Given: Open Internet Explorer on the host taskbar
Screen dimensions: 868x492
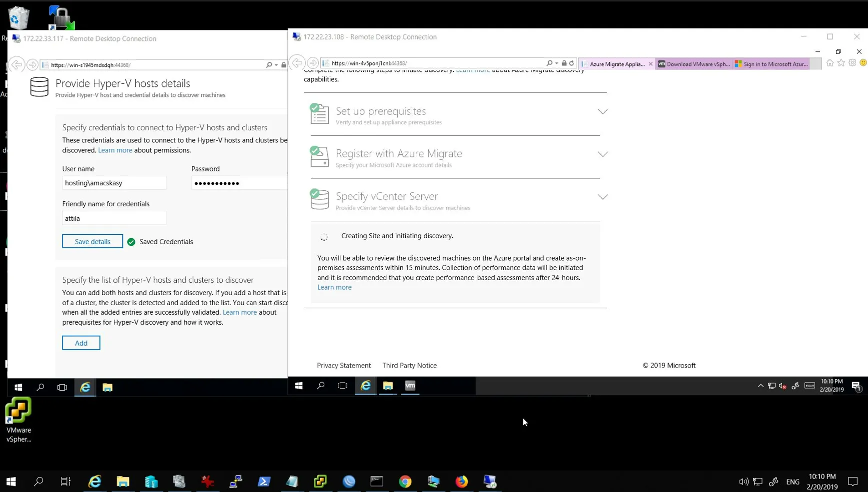Looking at the screenshot, I should coord(94,481).
